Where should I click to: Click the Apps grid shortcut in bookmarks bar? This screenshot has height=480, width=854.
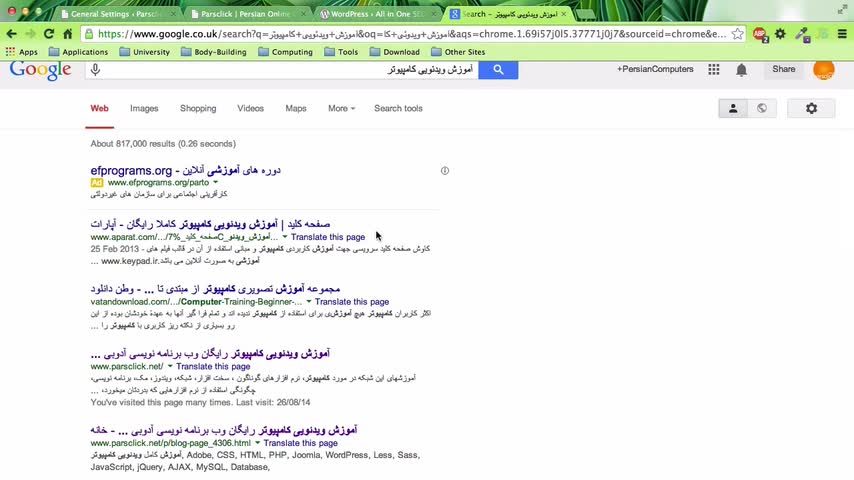(21, 52)
